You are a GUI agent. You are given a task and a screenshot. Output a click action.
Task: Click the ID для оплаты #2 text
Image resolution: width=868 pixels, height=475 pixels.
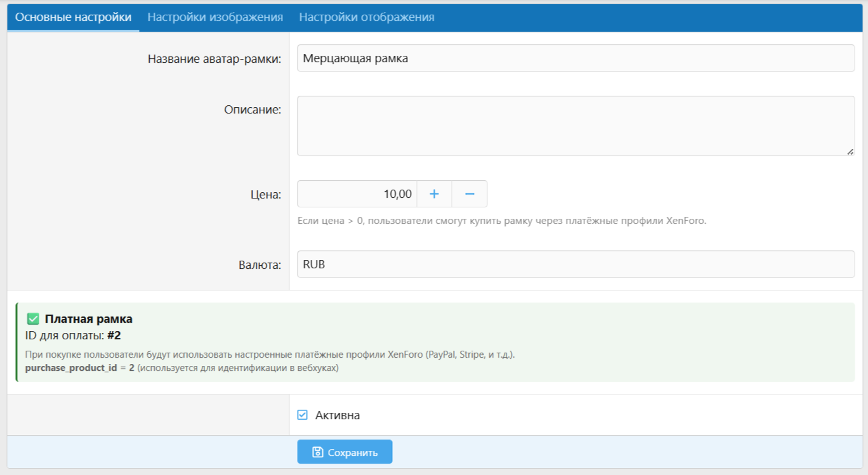click(x=73, y=335)
